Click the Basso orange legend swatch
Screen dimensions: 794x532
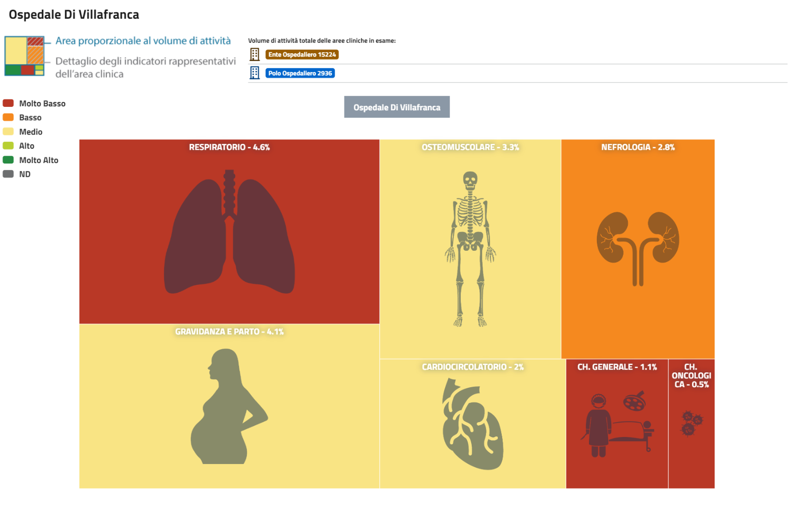8,117
